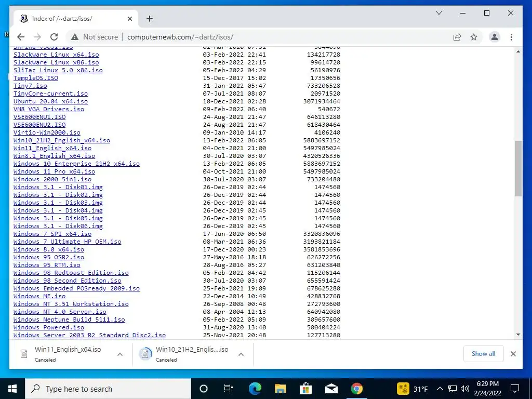Open Windows_95_OSR2.iso link
This screenshot has width=532, height=399.
coord(48,258)
